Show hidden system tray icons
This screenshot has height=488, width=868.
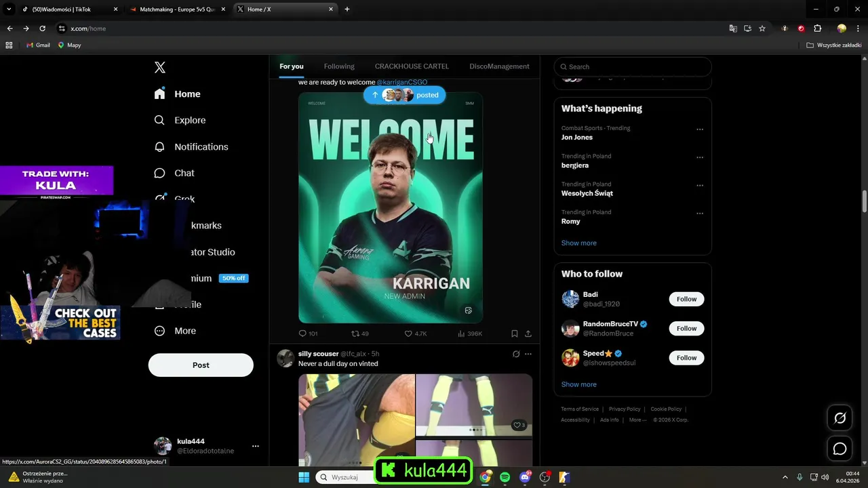pos(785,477)
